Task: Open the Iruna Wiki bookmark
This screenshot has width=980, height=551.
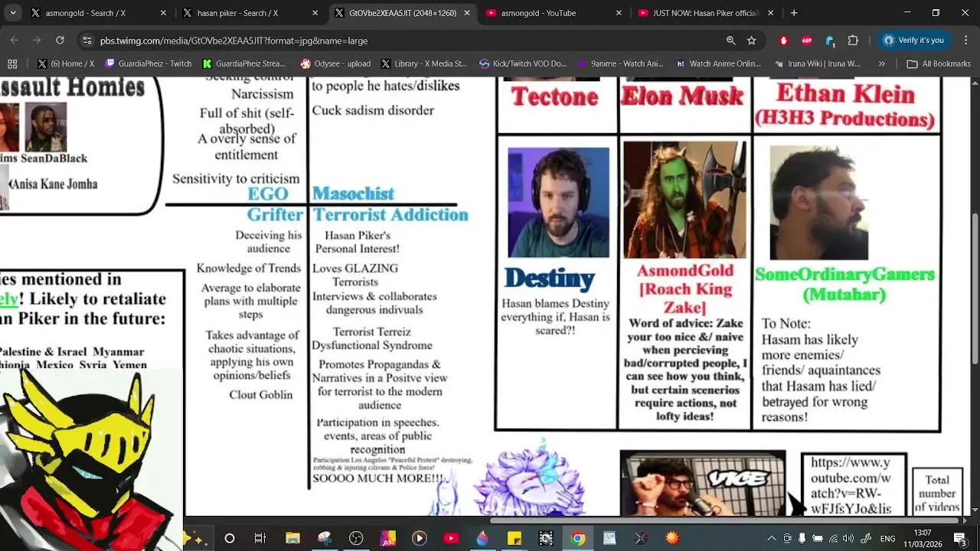Action: pos(818,64)
